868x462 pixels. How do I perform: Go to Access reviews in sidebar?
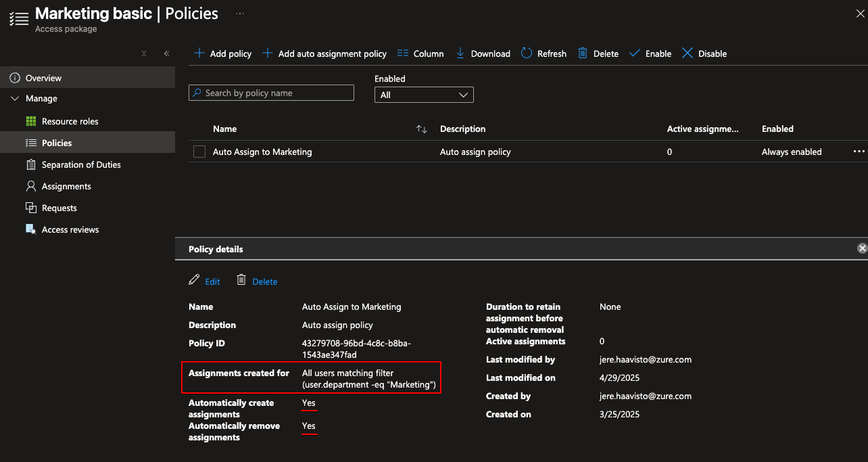pyautogui.click(x=70, y=230)
